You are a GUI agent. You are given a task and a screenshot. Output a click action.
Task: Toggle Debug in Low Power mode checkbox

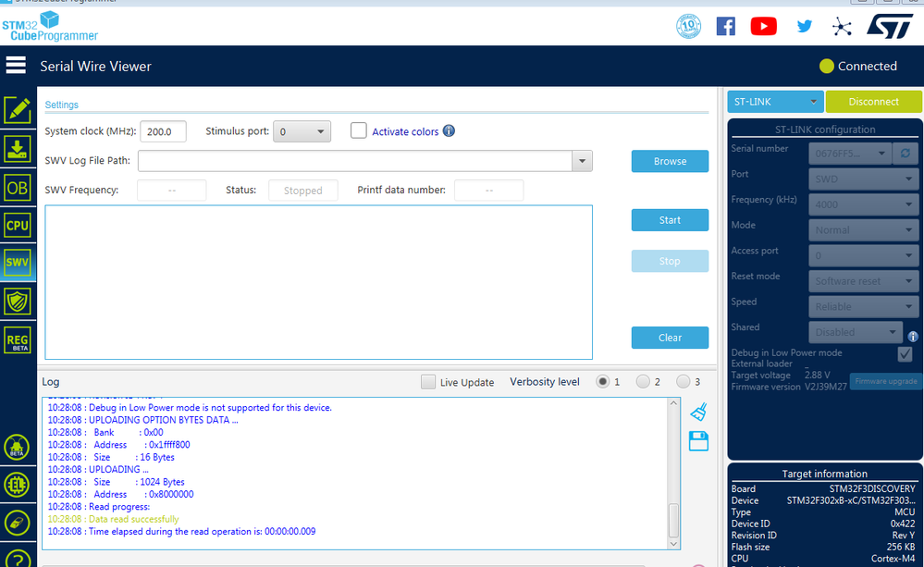point(906,353)
